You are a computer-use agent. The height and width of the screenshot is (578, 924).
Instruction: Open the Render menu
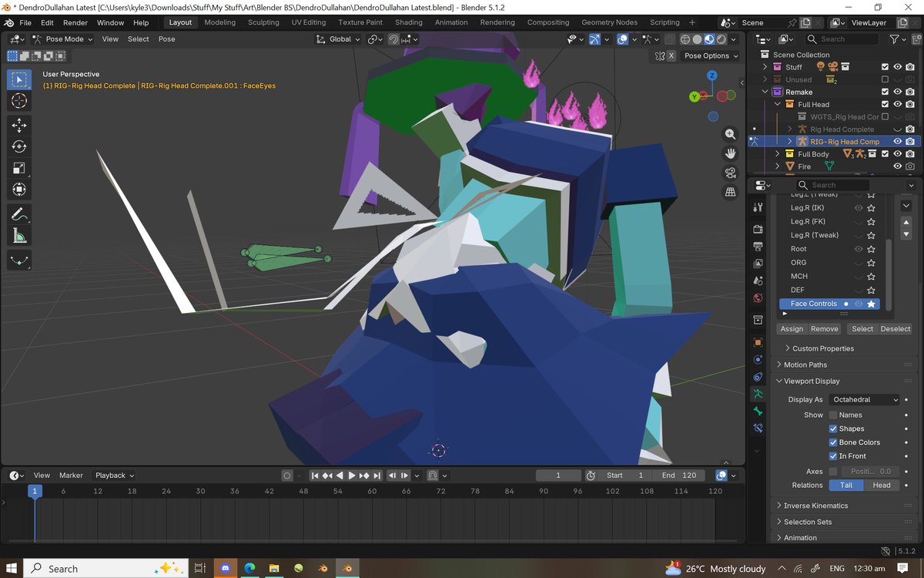(75, 22)
